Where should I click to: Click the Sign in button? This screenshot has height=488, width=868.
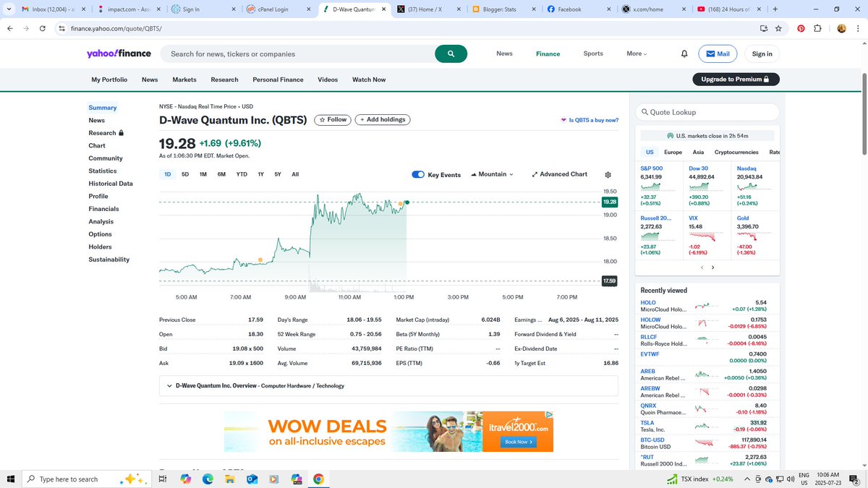[762, 53]
